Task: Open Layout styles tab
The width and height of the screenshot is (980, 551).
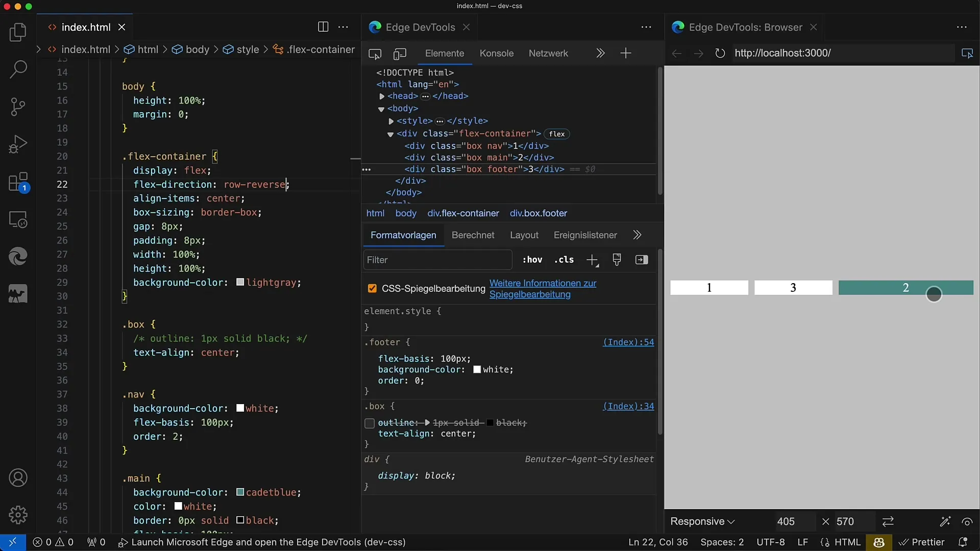Action: pyautogui.click(x=524, y=235)
